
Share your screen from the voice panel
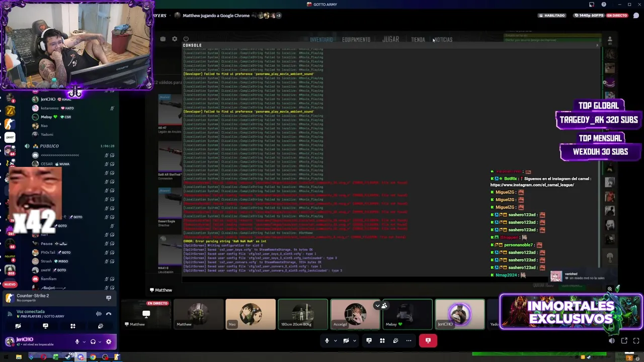pos(45,326)
